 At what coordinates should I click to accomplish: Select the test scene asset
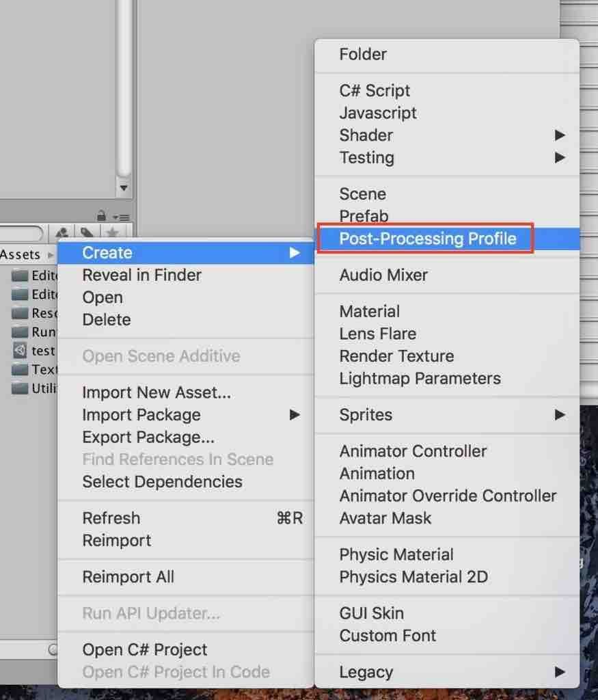(x=34, y=351)
